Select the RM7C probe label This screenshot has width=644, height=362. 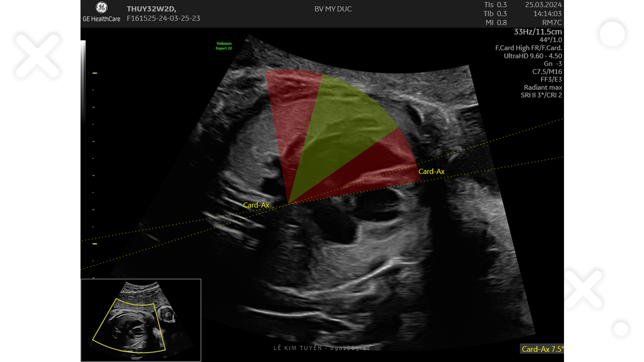(x=551, y=23)
